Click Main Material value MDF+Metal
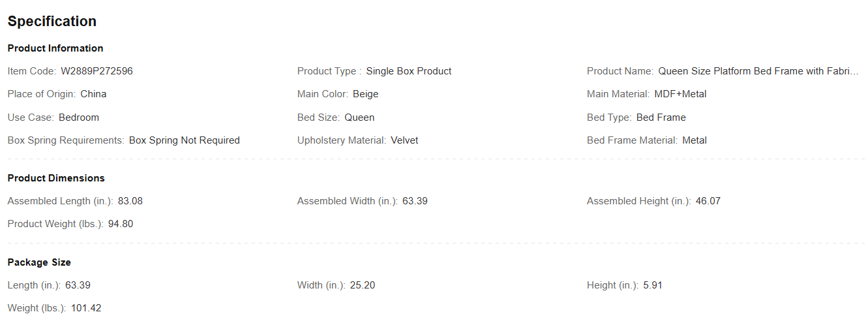The image size is (868, 327). tap(680, 94)
